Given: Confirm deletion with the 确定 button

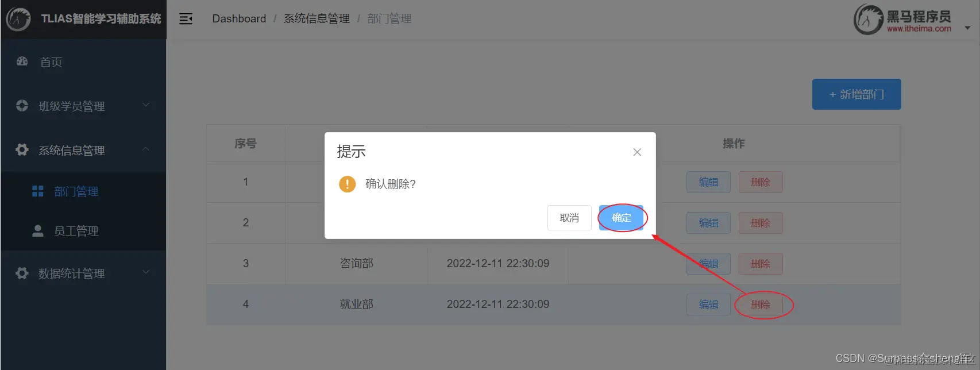Looking at the screenshot, I should pyautogui.click(x=621, y=218).
